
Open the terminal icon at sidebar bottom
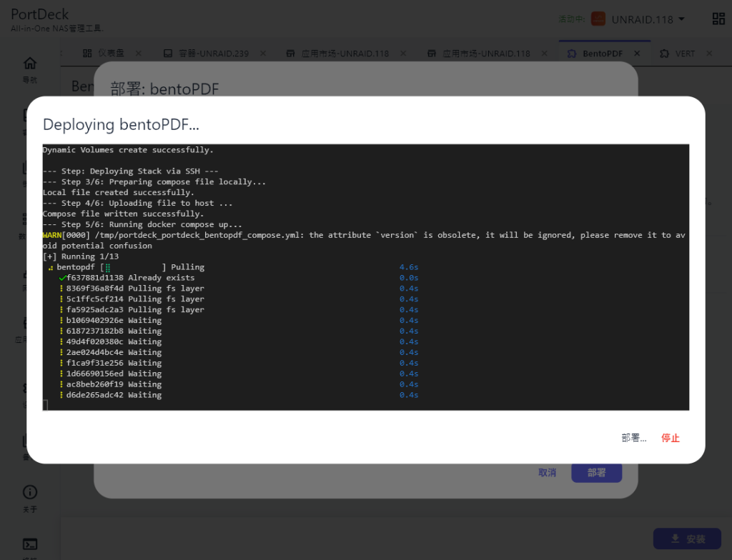(x=29, y=544)
